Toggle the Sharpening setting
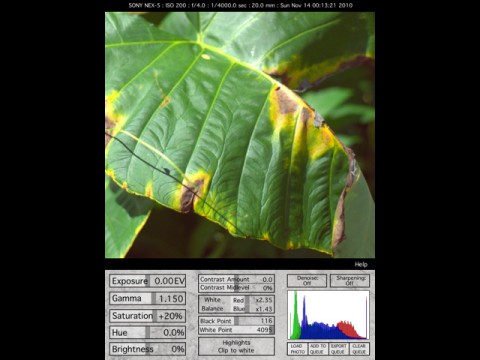Image resolution: width=480 pixels, height=360 pixels. 350,281
